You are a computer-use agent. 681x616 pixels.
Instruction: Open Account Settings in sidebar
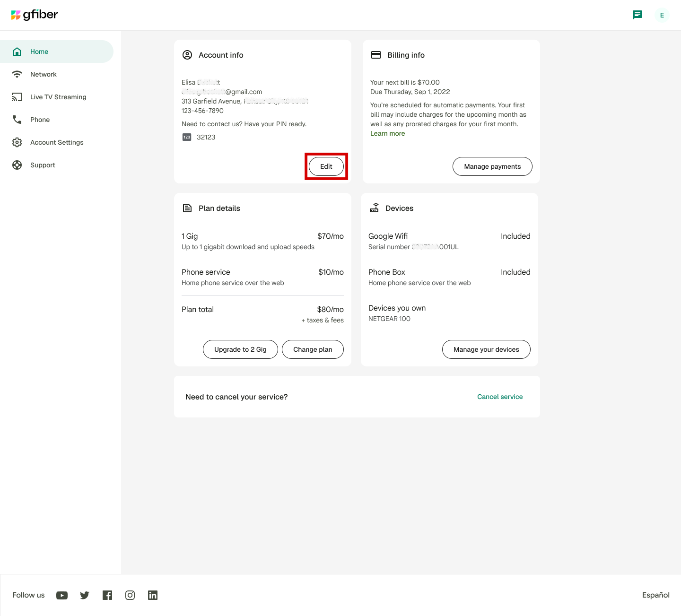click(57, 142)
